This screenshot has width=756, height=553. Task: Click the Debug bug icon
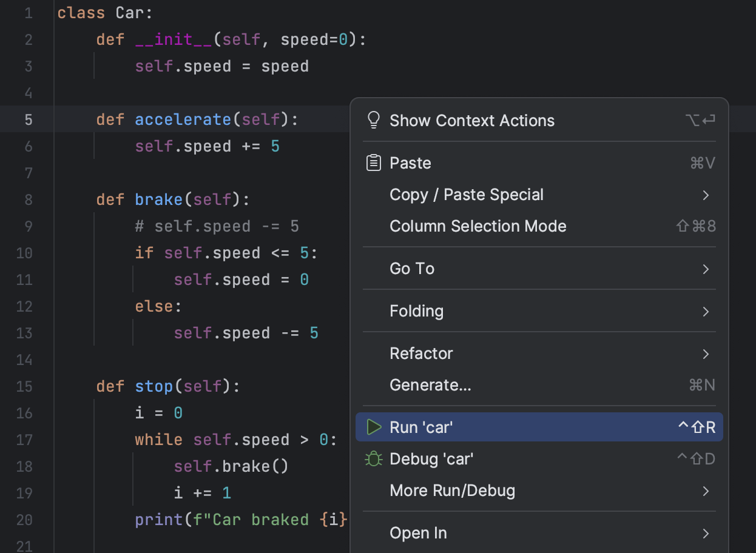click(374, 459)
